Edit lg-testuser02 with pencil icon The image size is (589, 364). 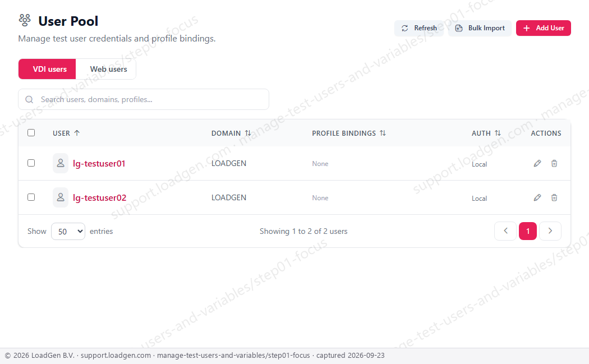[537, 197]
